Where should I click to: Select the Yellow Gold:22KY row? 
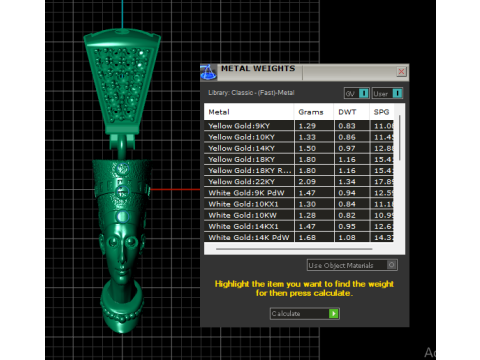(x=299, y=182)
